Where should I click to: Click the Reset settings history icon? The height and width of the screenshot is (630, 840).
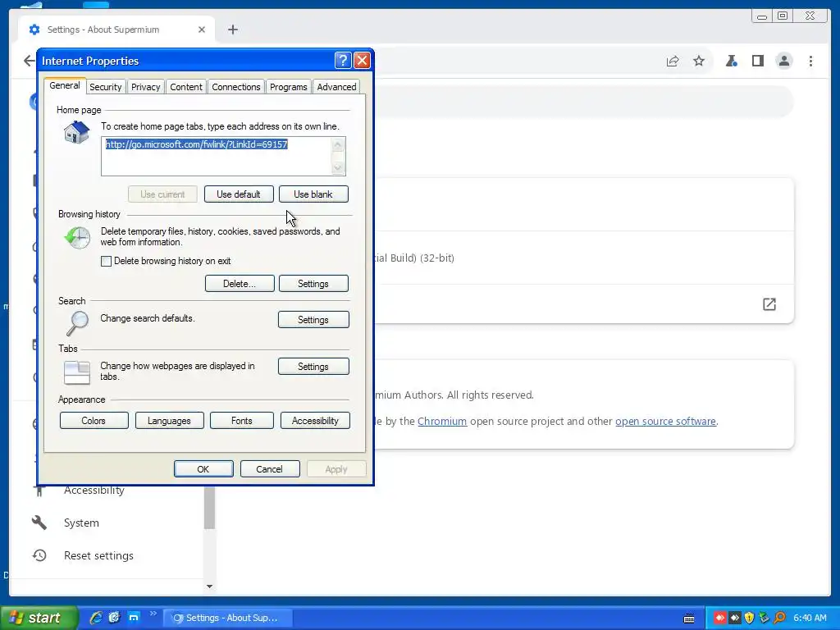pos(39,555)
